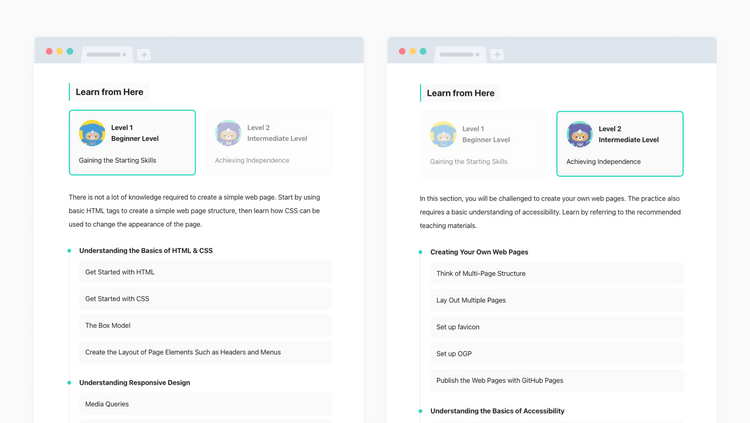This screenshot has width=750, height=423.
Task: Click Level 1 mascot avatar in right window
Action: pos(443,134)
